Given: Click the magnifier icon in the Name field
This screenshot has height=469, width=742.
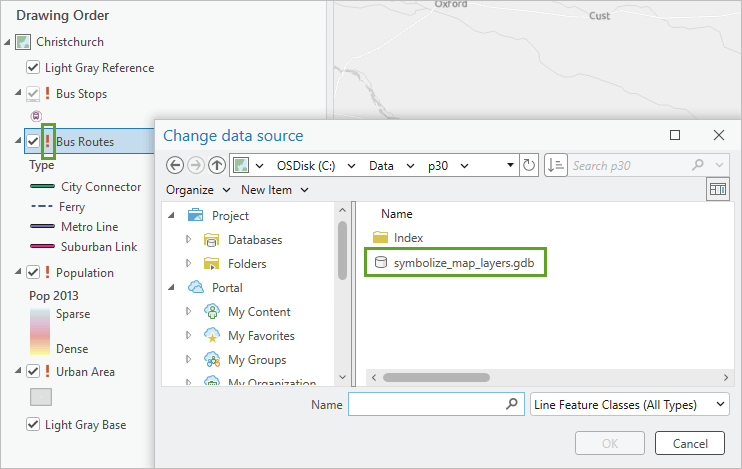Looking at the screenshot, I should [x=512, y=404].
